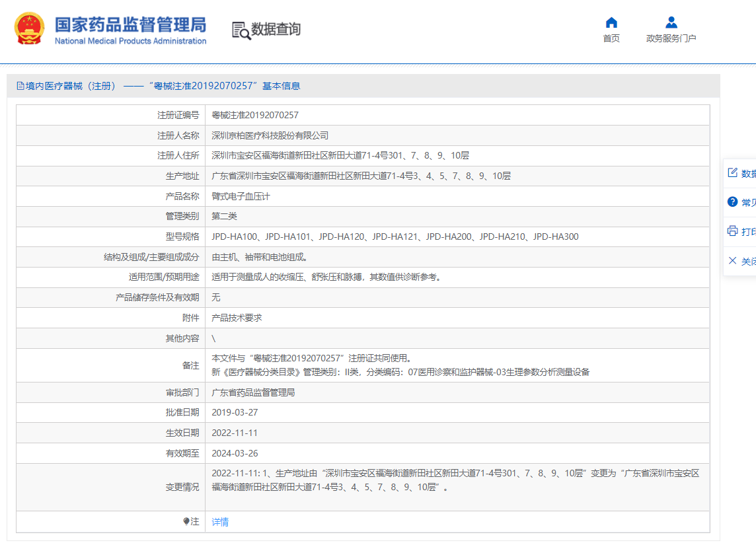The width and height of the screenshot is (756, 547).
Task: Click the printer icon in sidebar
Action: (732, 231)
